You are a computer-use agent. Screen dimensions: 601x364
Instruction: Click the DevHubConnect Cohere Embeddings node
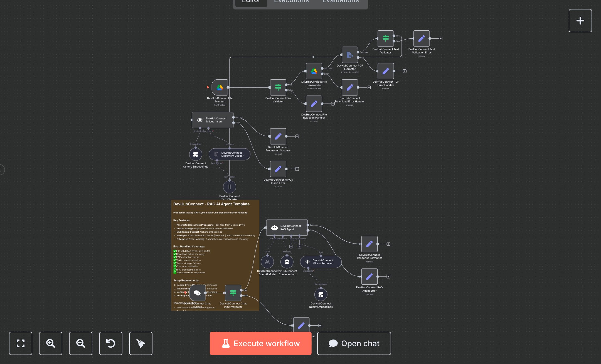[x=196, y=154]
